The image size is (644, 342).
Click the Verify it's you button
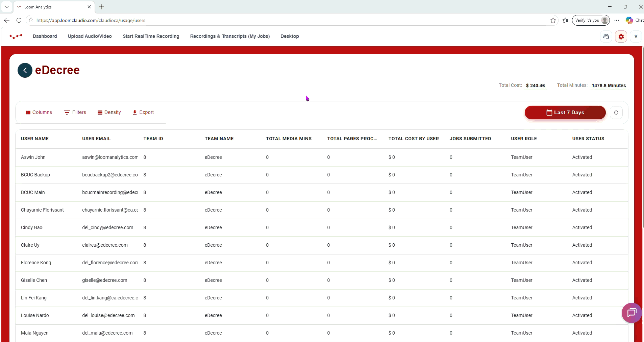591,20
